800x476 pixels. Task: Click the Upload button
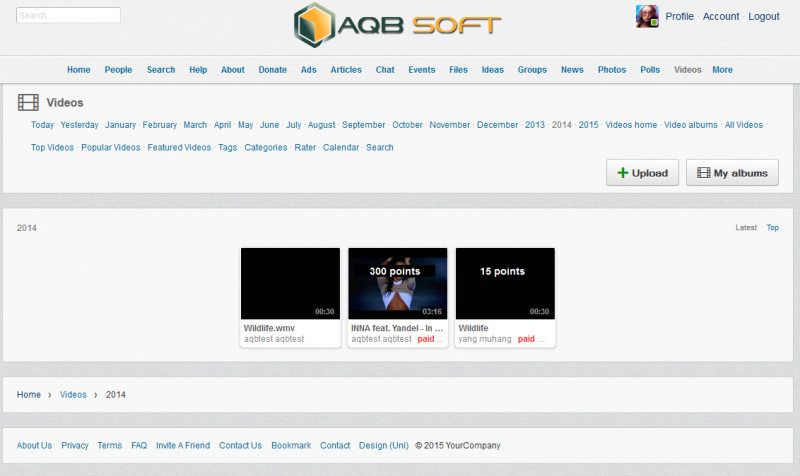point(642,173)
